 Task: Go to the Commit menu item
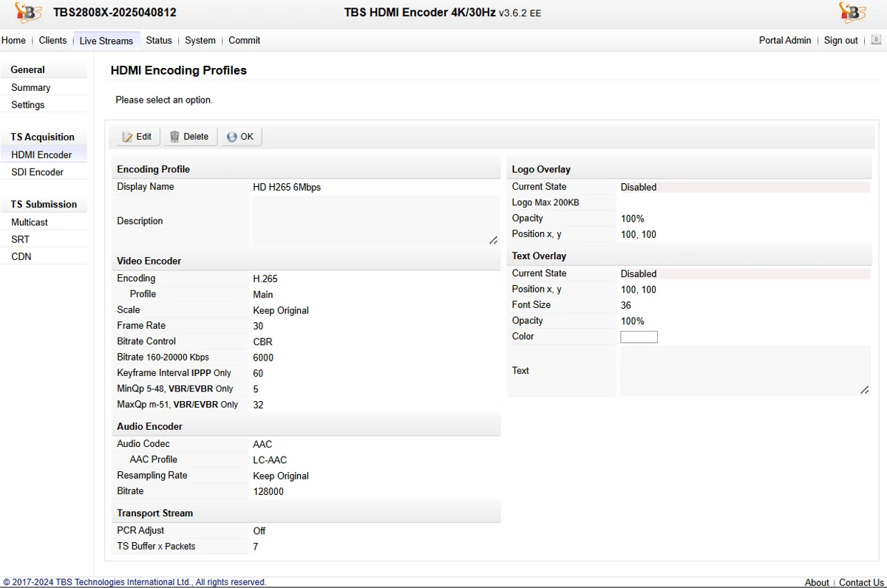244,41
